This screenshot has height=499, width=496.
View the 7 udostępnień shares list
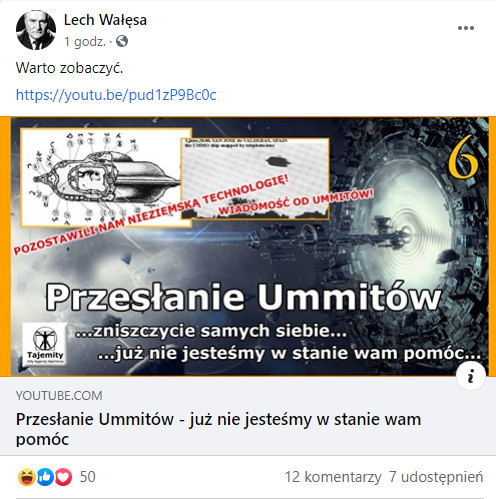(x=436, y=477)
